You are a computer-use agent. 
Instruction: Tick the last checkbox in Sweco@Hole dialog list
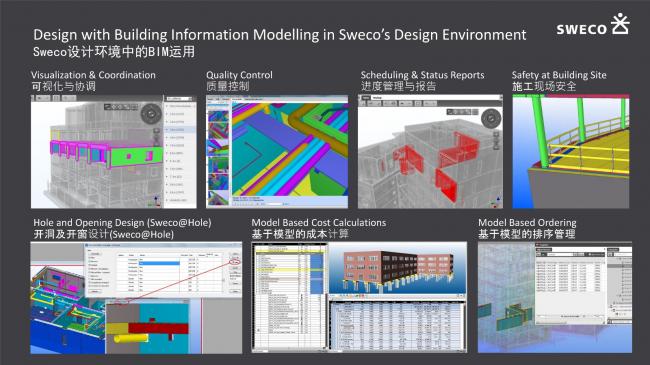[90, 286]
